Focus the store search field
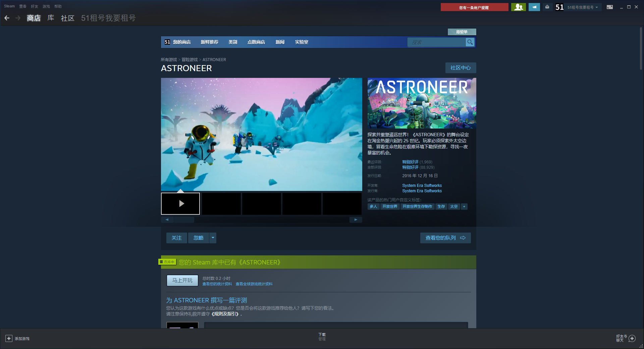 (436, 42)
